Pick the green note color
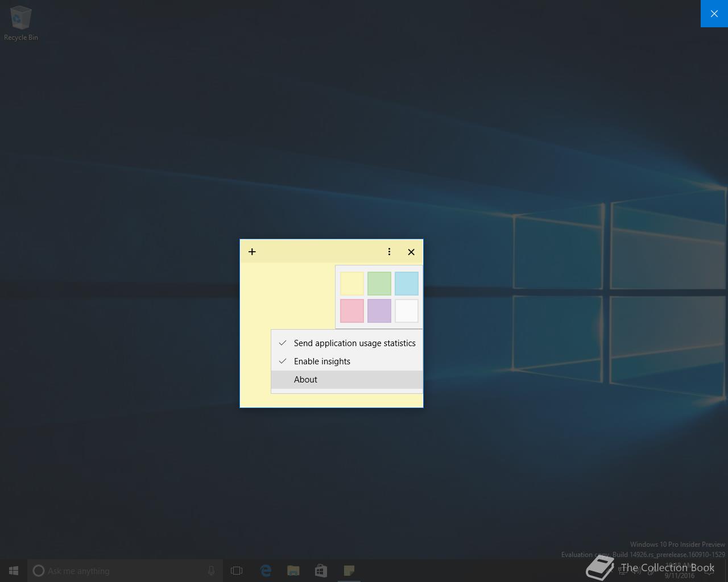The width and height of the screenshot is (728, 582). (x=379, y=284)
